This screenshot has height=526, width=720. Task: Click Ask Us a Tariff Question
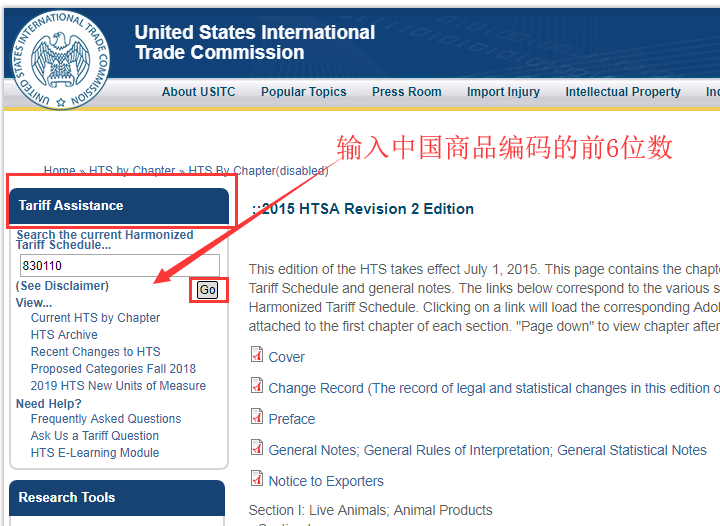(94, 436)
